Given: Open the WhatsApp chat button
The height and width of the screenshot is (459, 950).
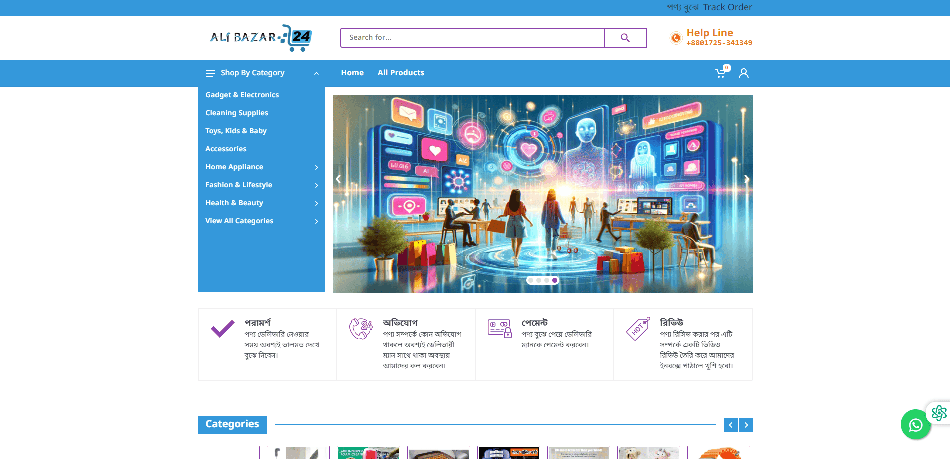Looking at the screenshot, I should (x=915, y=424).
